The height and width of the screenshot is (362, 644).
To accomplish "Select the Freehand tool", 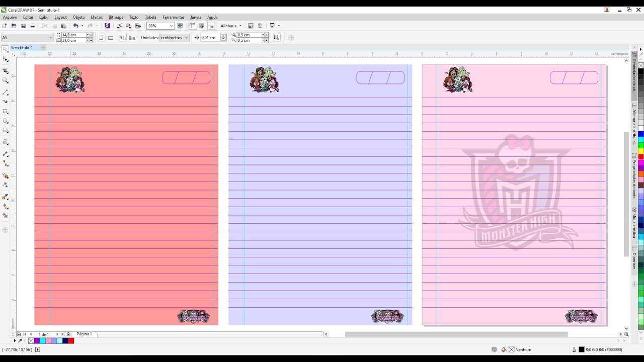I will 6,93.
